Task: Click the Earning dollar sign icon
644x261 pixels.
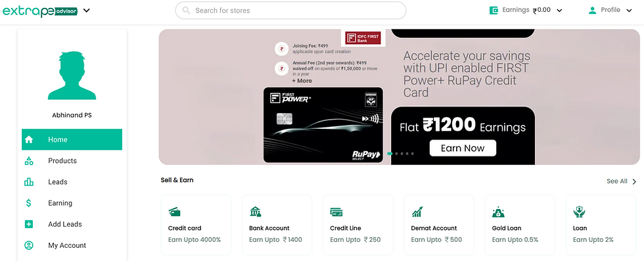Action: click(x=29, y=203)
